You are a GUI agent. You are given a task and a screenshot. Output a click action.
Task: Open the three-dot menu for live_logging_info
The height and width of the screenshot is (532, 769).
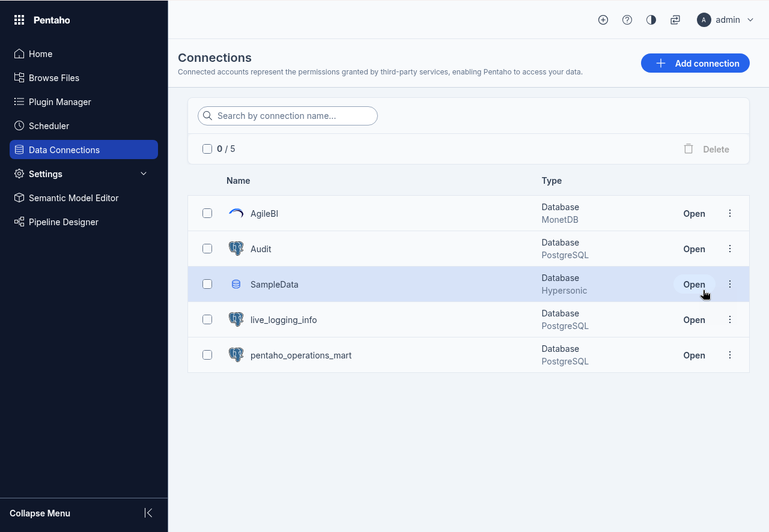pyautogui.click(x=730, y=319)
